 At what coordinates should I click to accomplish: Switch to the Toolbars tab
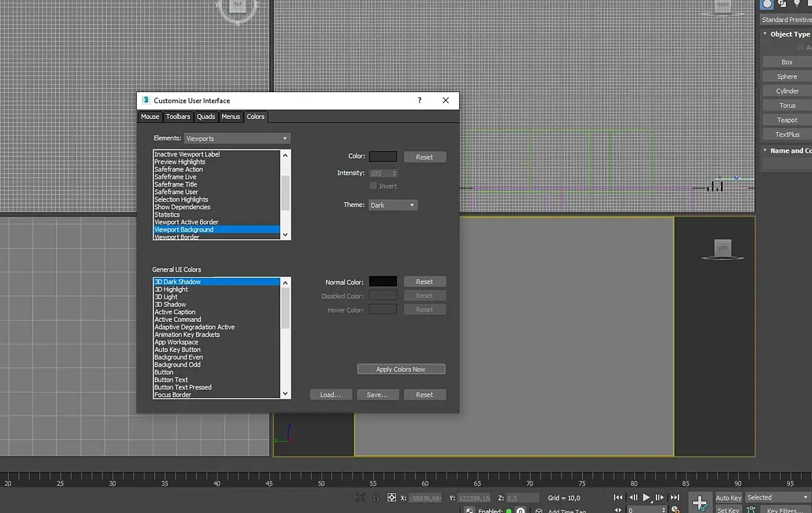[178, 117]
